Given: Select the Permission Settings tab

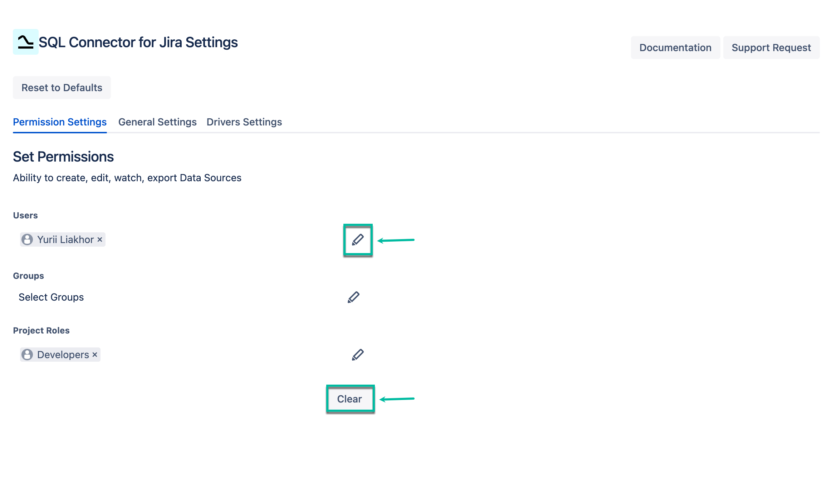Looking at the screenshot, I should [59, 122].
